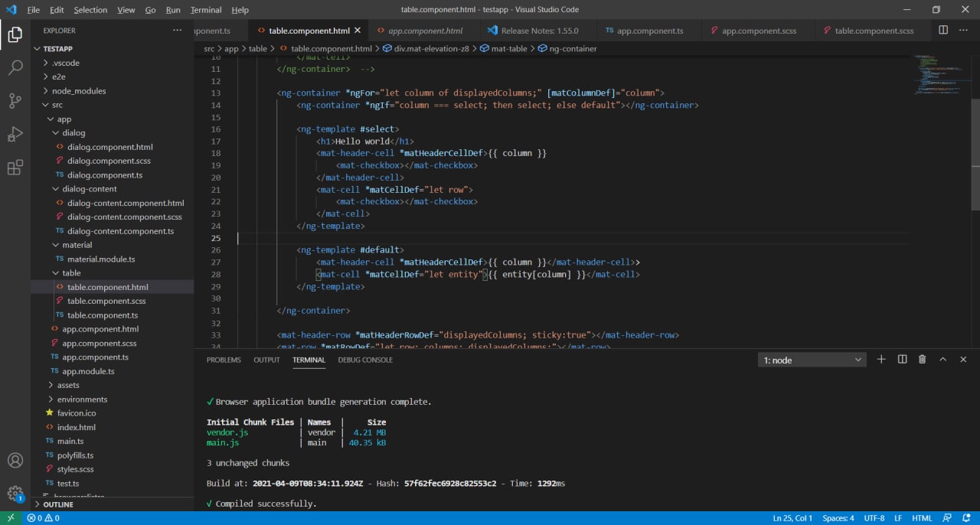Image resolution: width=980 pixels, height=525 pixels.
Task: Open the Run and Debug view
Action: point(15,134)
